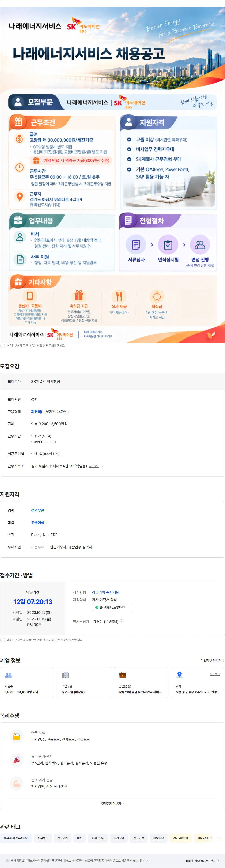The image size is (225, 868).
Task: Select the 경기>하남시 tag
Action: [180, 838]
